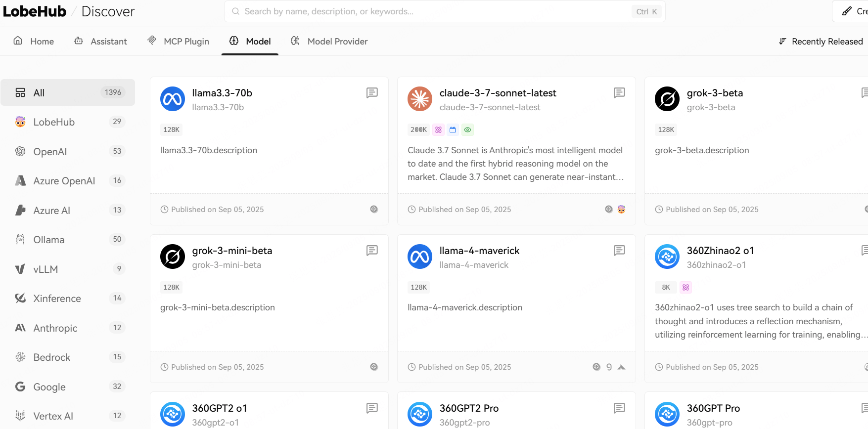Select the All category filter
The height and width of the screenshot is (429, 868).
(x=68, y=92)
